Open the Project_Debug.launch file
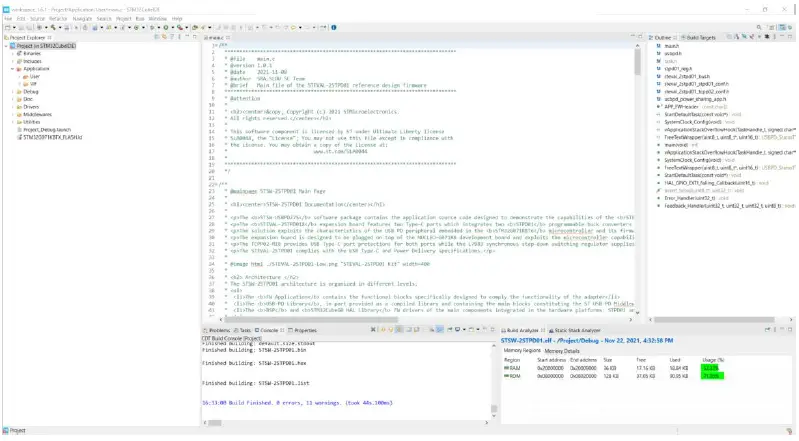The image size is (799, 441). (46, 129)
